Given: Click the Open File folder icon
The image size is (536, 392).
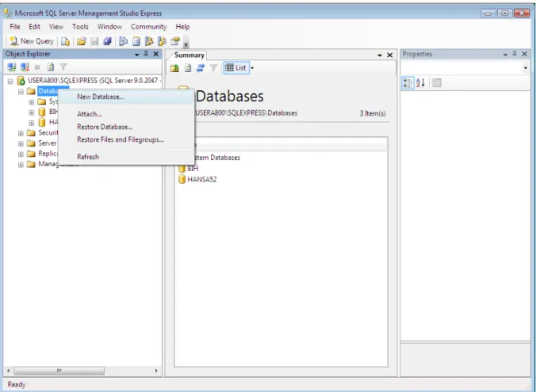Looking at the screenshot, I should (x=82, y=41).
